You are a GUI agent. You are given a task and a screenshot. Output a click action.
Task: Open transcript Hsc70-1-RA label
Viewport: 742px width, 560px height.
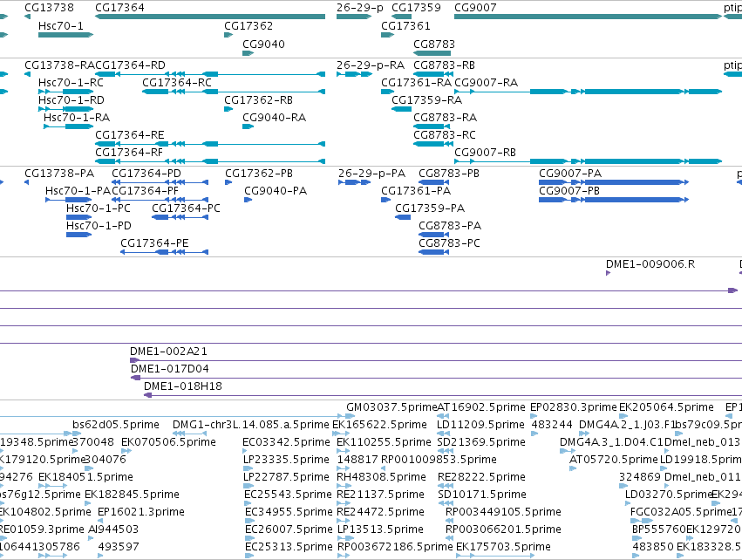click(x=77, y=118)
